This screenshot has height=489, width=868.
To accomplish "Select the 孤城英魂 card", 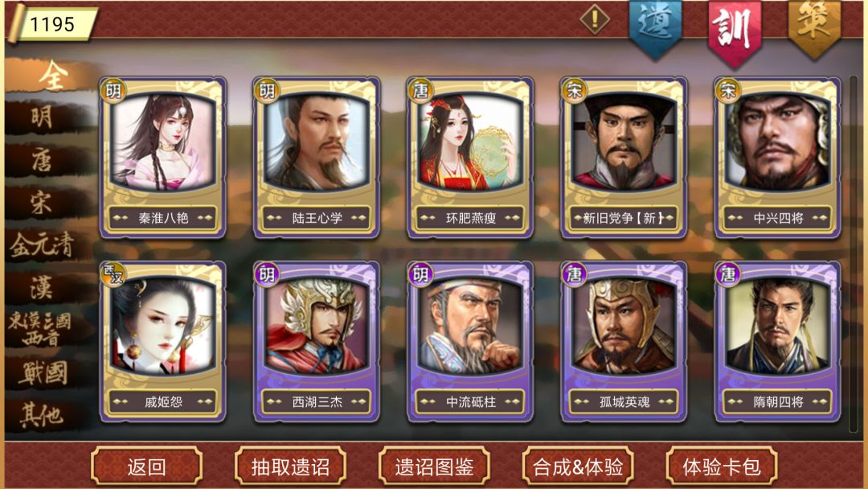I will click(624, 342).
